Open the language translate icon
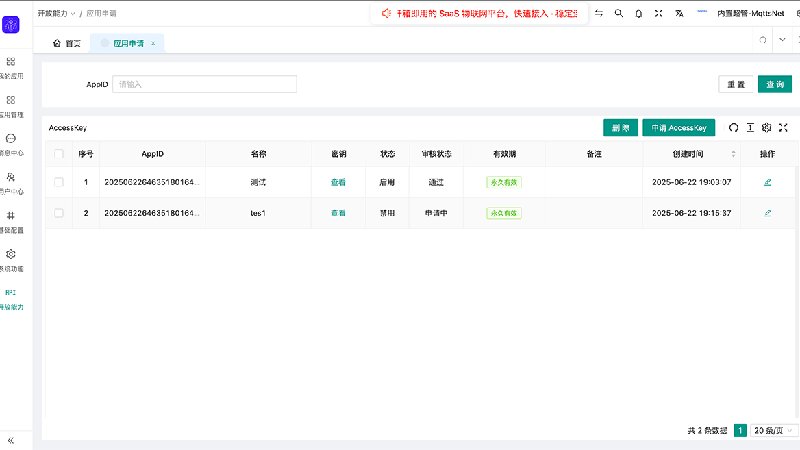This screenshot has width=800, height=450. pos(679,13)
